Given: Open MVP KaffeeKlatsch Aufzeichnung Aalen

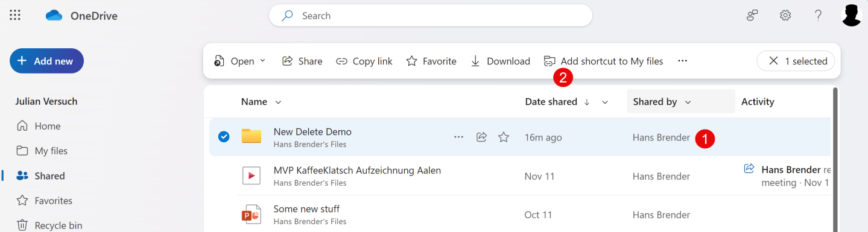Looking at the screenshot, I should [357, 171].
